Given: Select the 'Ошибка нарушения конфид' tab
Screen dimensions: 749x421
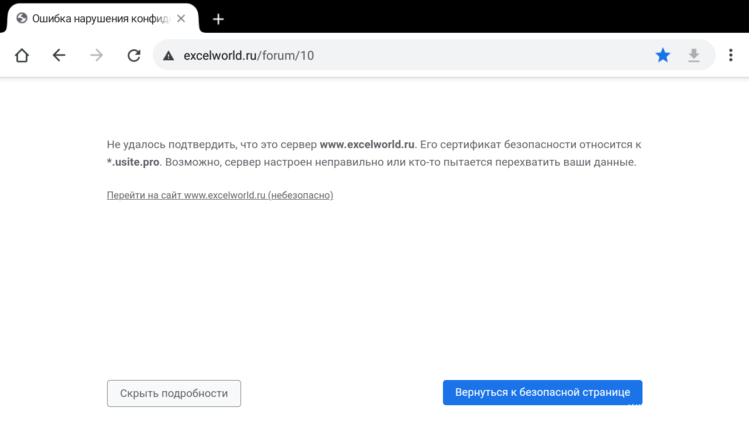Looking at the screenshot, I should pyautogui.click(x=101, y=19).
